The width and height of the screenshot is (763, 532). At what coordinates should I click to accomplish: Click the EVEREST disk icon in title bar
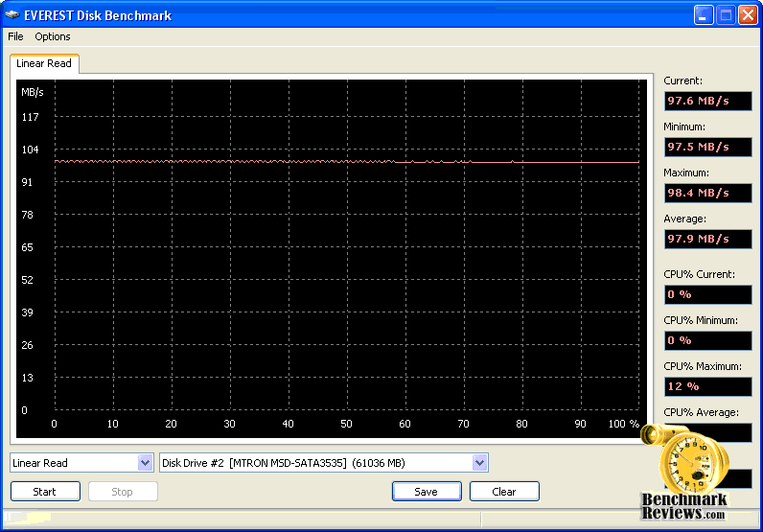click(12, 15)
